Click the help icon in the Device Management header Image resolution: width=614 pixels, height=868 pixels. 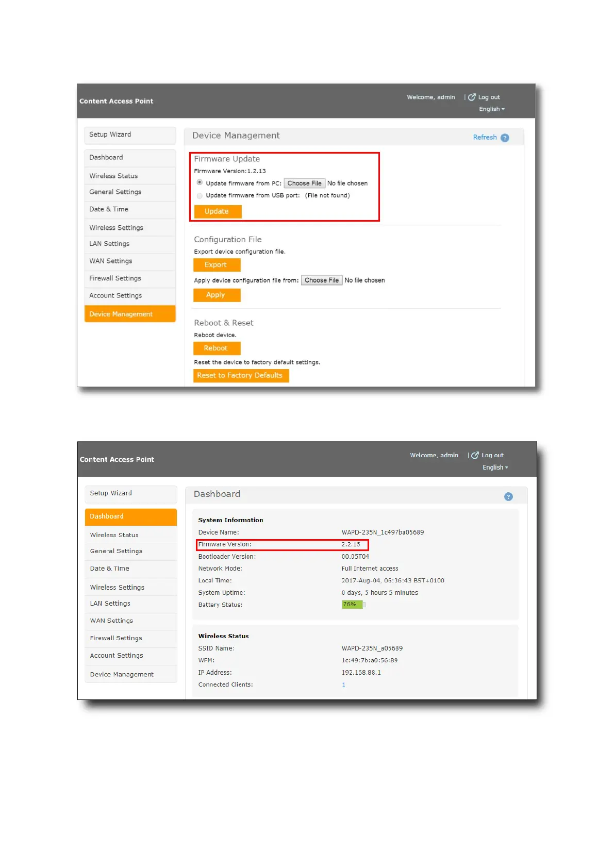tap(505, 138)
